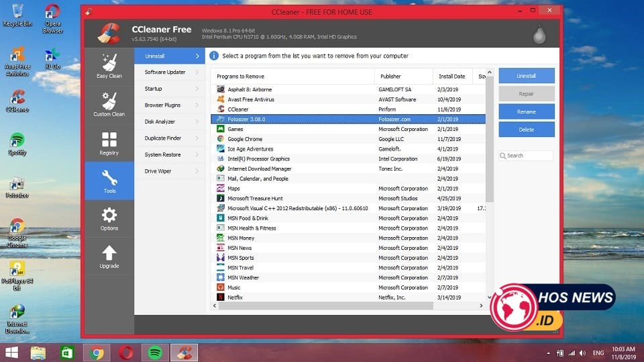Click the Search input field

pyautogui.click(x=529, y=156)
